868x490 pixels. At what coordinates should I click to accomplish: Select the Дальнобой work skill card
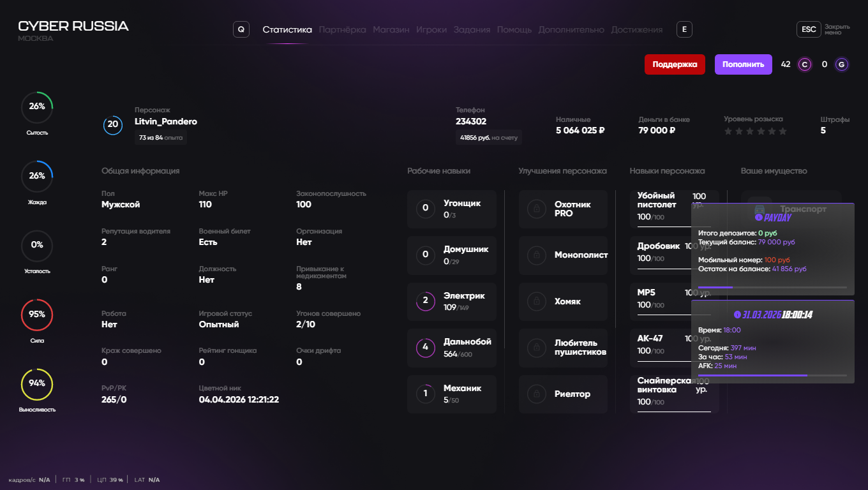pos(452,348)
